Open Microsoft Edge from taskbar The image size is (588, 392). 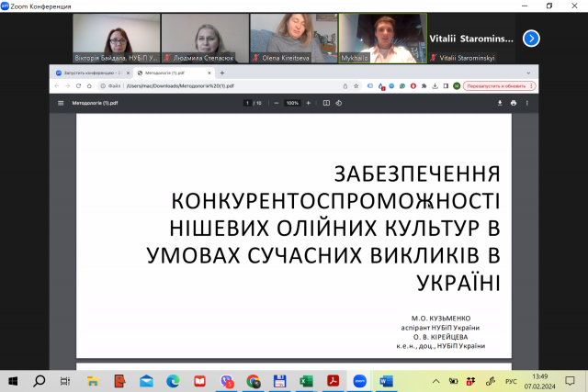click(173, 381)
